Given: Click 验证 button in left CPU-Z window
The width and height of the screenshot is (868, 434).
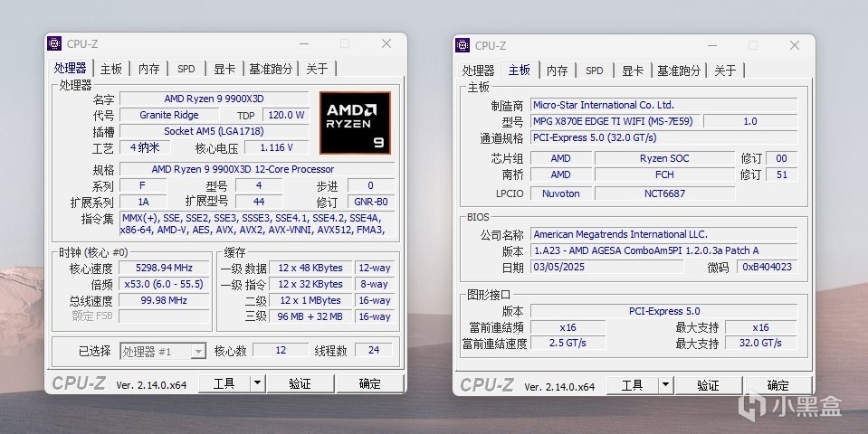Looking at the screenshot, I should [x=300, y=383].
